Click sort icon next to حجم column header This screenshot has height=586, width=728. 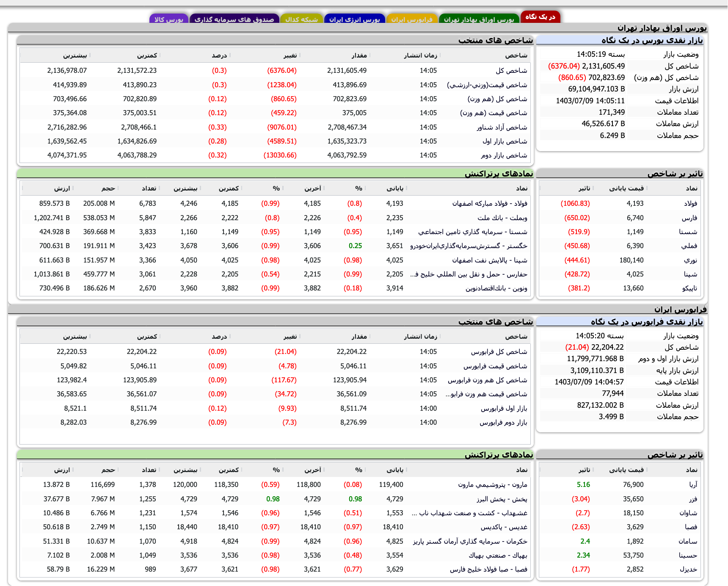pyautogui.click(x=117, y=188)
